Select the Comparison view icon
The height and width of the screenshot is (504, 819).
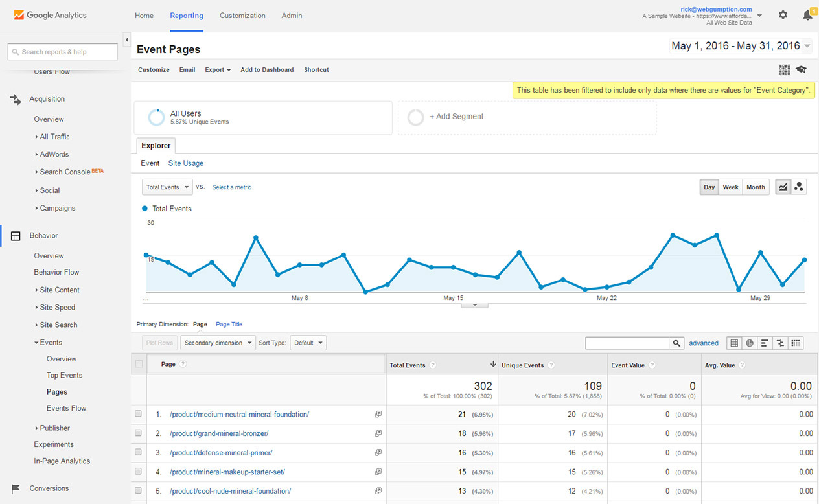coord(781,343)
